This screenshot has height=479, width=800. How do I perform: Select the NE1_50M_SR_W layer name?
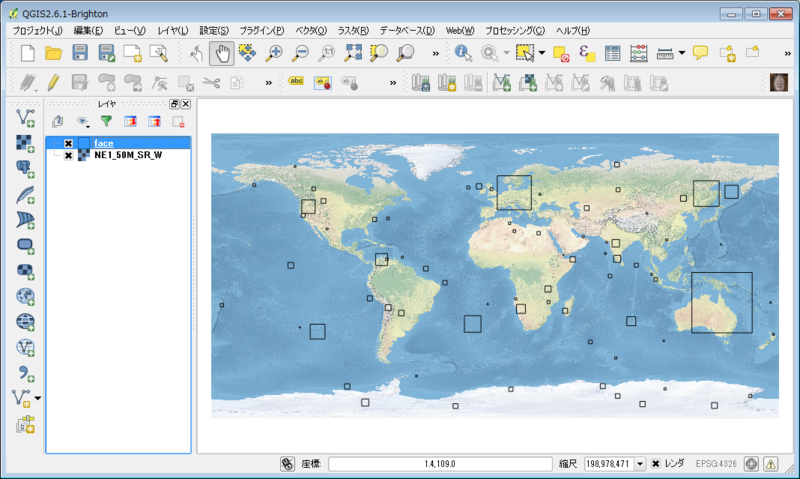coord(128,155)
